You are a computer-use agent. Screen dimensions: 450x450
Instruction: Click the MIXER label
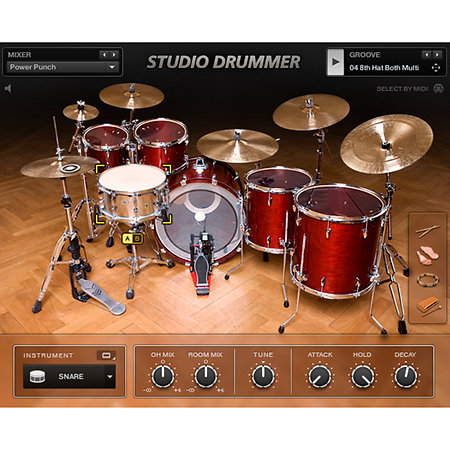[19, 55]
